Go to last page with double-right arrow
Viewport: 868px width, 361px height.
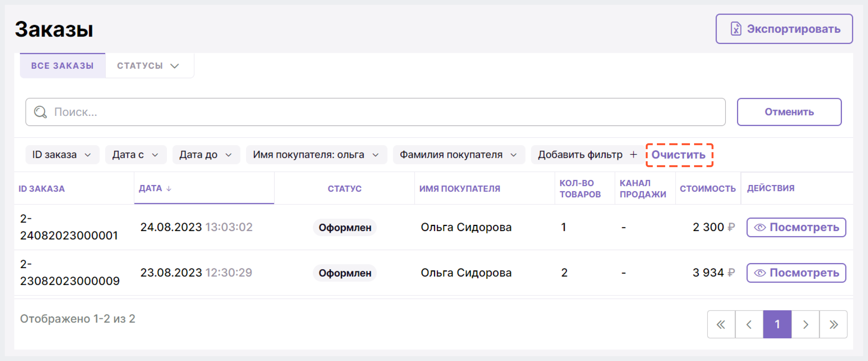pyautogui.click(x=833, y=325)
